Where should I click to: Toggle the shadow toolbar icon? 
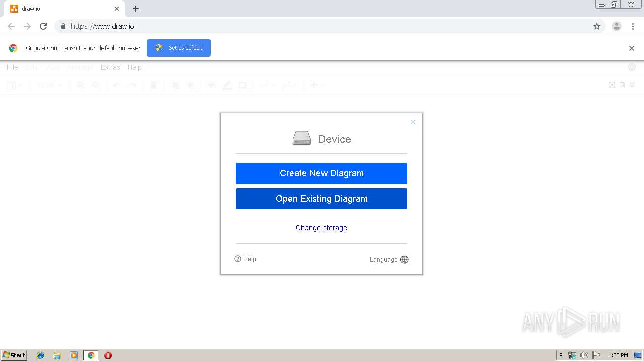pos(243,85)
